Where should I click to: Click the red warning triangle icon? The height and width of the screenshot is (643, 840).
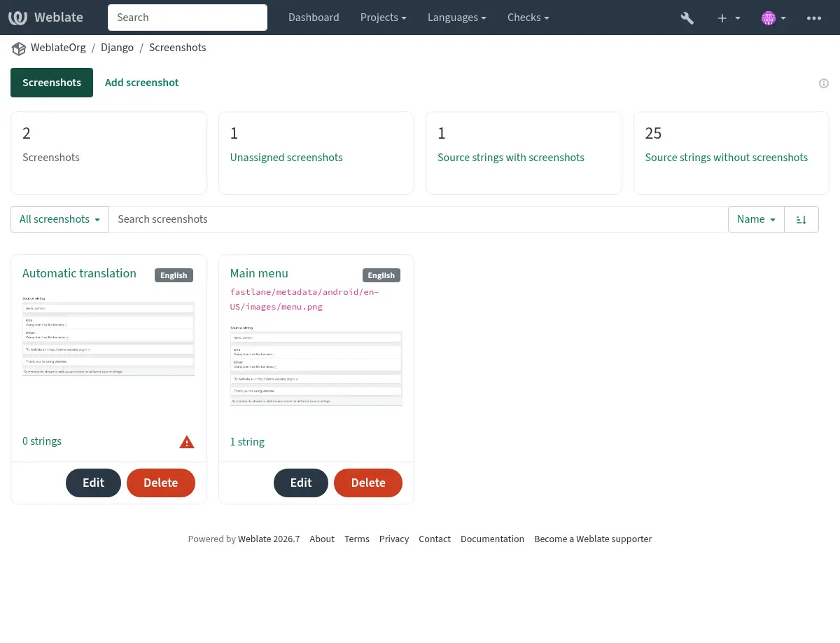pyautogui.click(x=187, y=442)
